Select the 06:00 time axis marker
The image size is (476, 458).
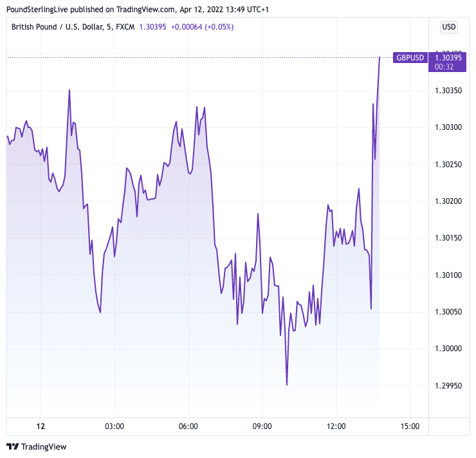(188, 426)
